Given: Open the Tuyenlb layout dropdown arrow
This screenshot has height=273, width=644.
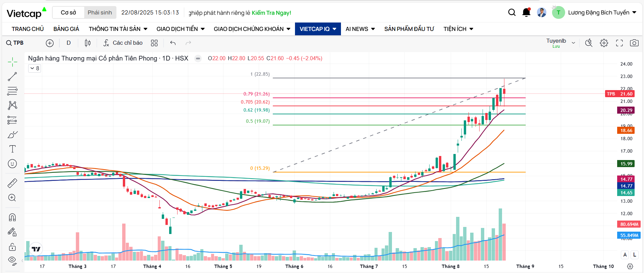Looking at the screenshot, I should coord(574,43).
